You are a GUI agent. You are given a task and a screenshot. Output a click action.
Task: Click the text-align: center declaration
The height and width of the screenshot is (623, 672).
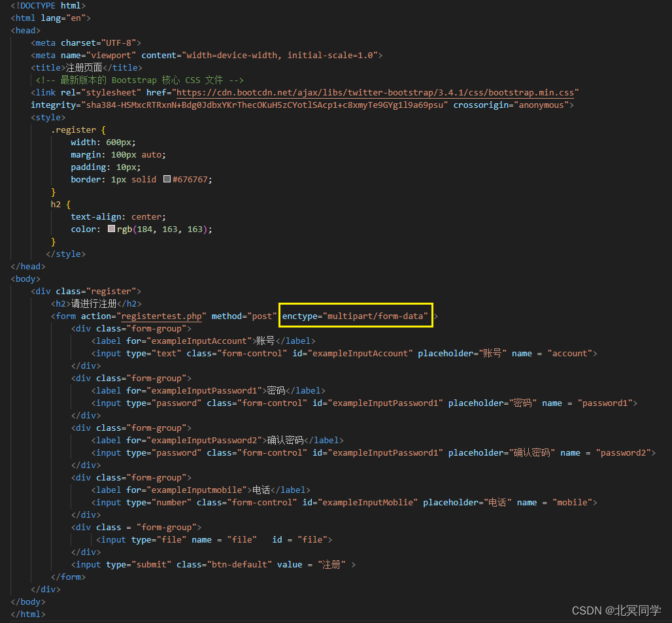tap(118, 217)
